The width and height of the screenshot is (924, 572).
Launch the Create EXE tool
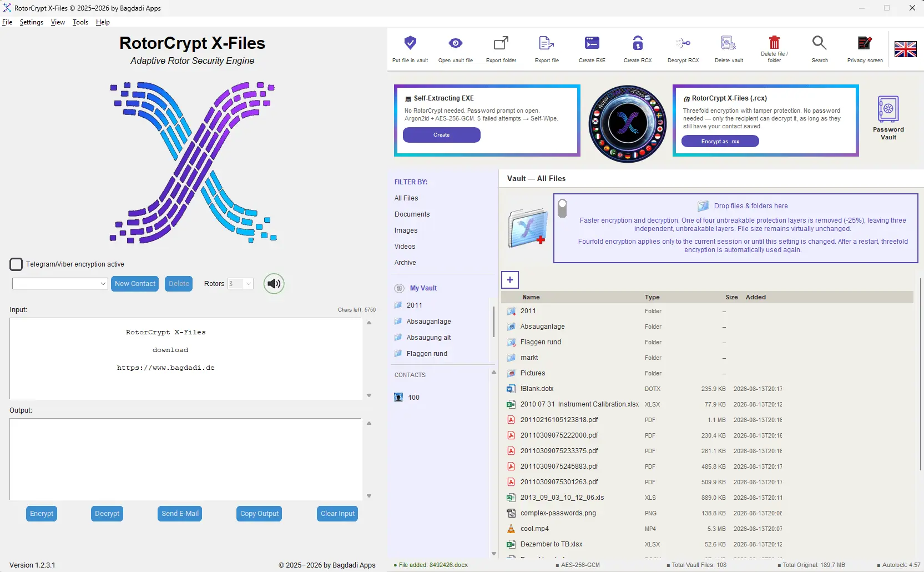[592, 43]
